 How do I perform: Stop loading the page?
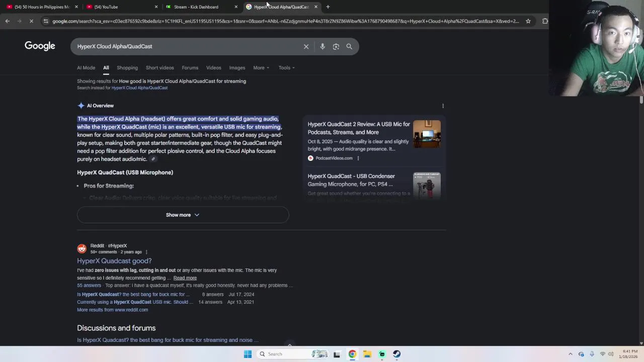point(31,21)
